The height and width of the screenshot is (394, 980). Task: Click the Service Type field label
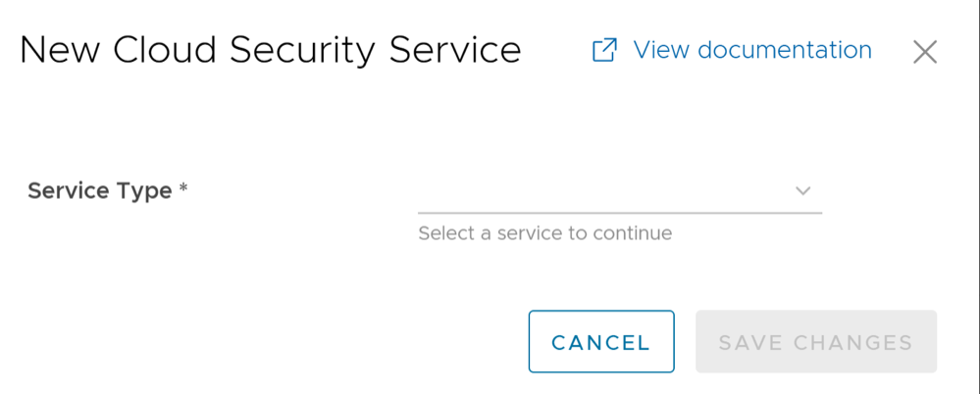point(99,190)
